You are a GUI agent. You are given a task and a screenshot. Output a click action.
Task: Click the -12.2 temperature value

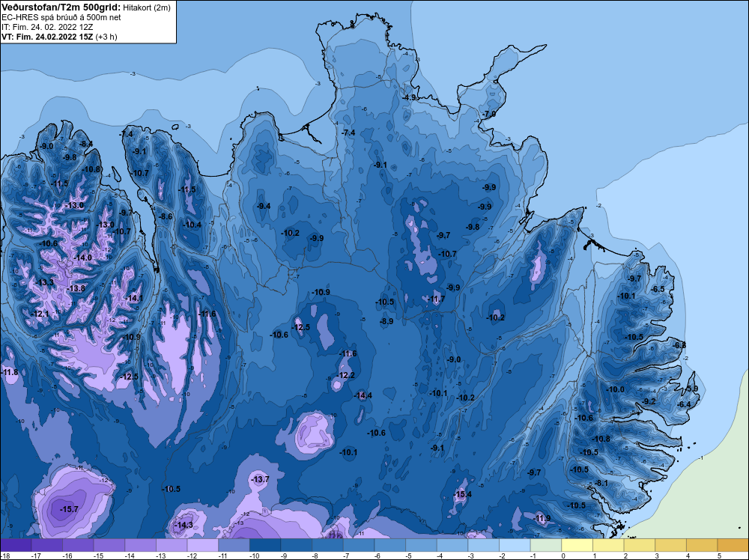click(x=346, y=375)
